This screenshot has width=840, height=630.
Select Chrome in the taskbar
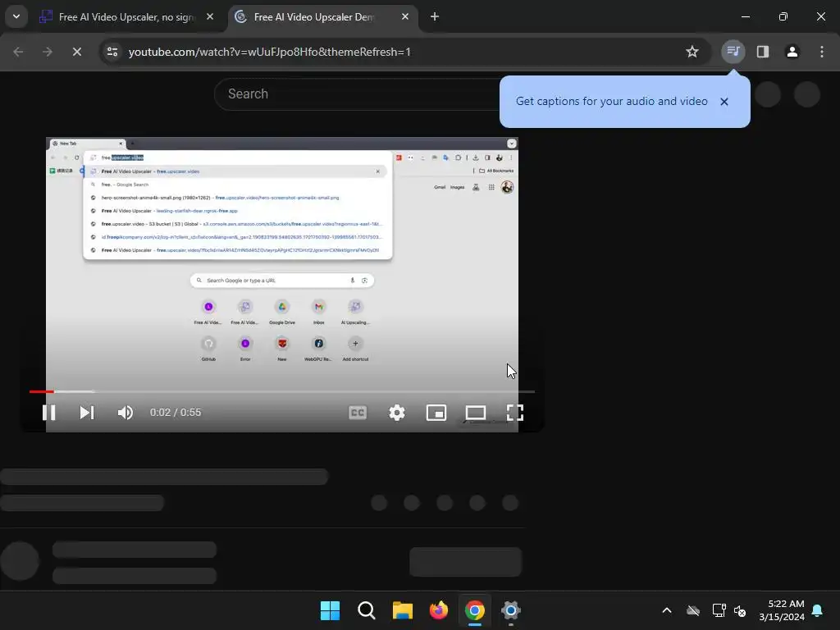475,610
